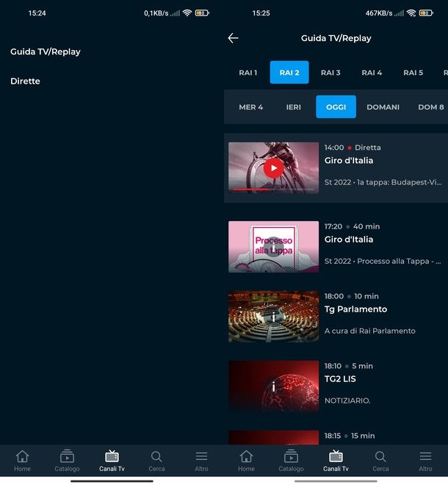The image size is (448, 485).
Task: Open the Dirette menu entry
Action: point(25,82)
